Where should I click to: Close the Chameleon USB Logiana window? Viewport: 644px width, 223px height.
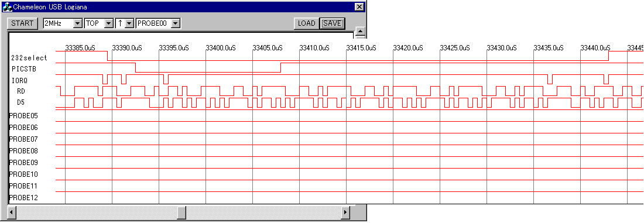coord(359,6)
